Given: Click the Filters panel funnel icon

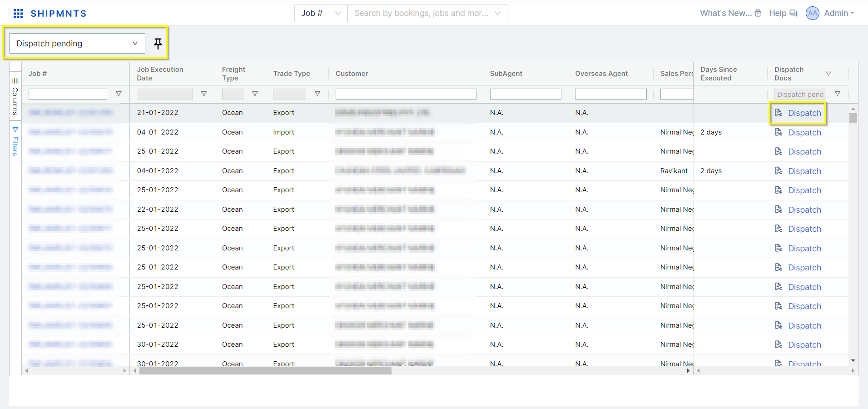Looking at the screenshot, I should tap(15, 130).
